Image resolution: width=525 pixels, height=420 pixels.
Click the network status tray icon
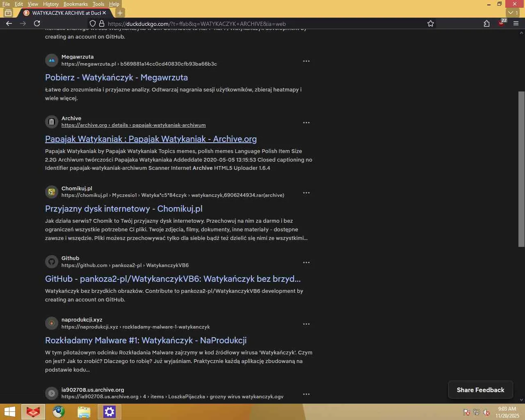477,412
